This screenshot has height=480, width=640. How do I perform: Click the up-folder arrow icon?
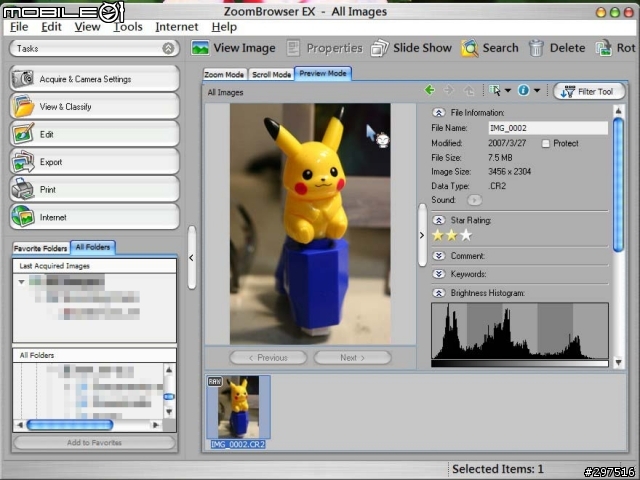tap(469, 90)
